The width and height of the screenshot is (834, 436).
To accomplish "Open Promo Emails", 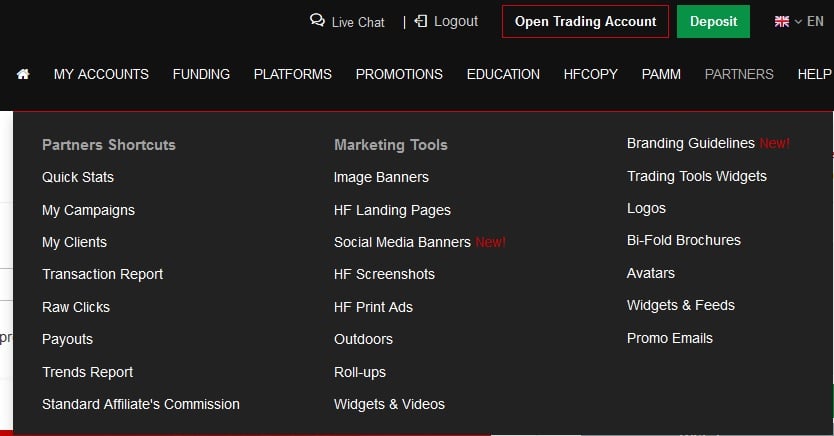I will coord(670,338).
